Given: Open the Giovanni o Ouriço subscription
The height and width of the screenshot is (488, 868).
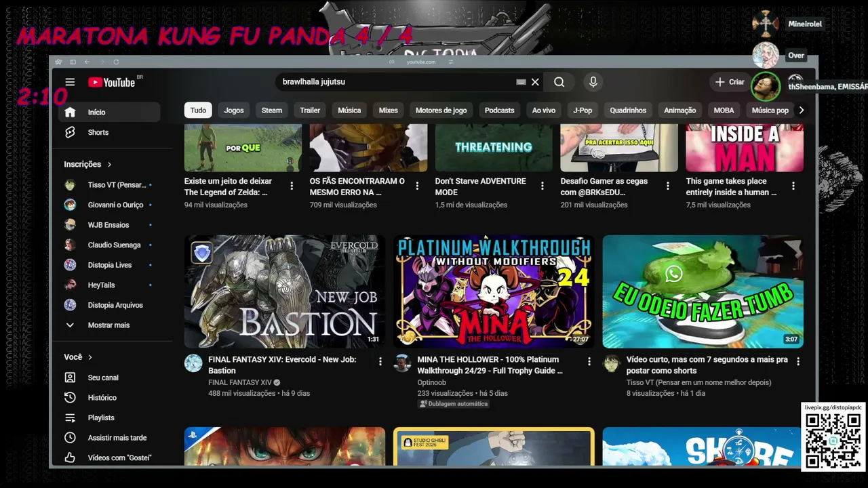Looking at the screenshot, I should [x=109, y=205].
